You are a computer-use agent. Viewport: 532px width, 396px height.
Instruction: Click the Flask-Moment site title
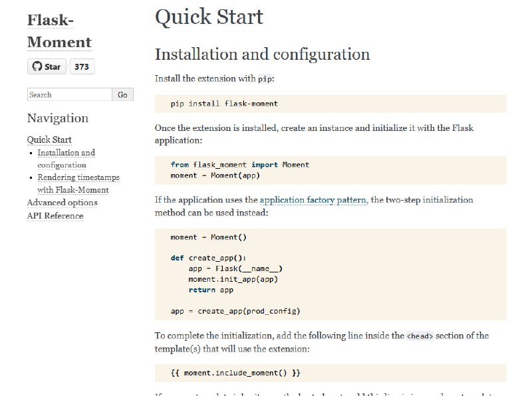point(59,31)
